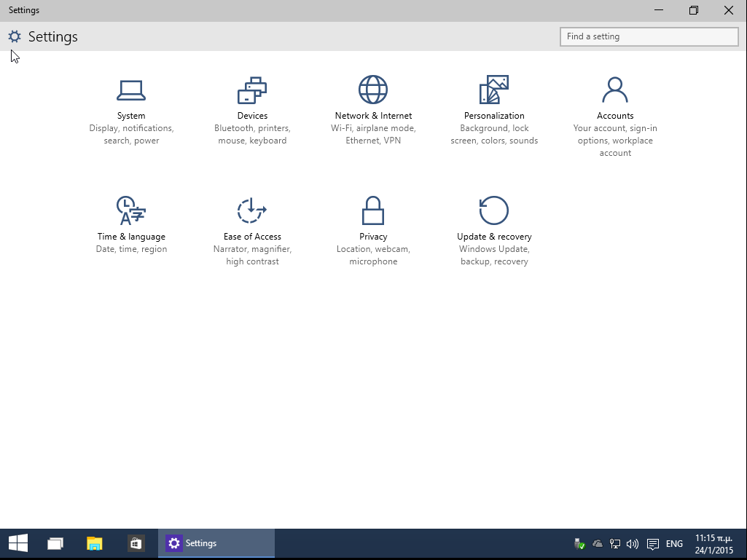Image resolution: width=747 pixels, height=560 pixels.
Task: Click 'Bluetooth, printers, mouse, keyboard' description
Action: pos(252,134)
